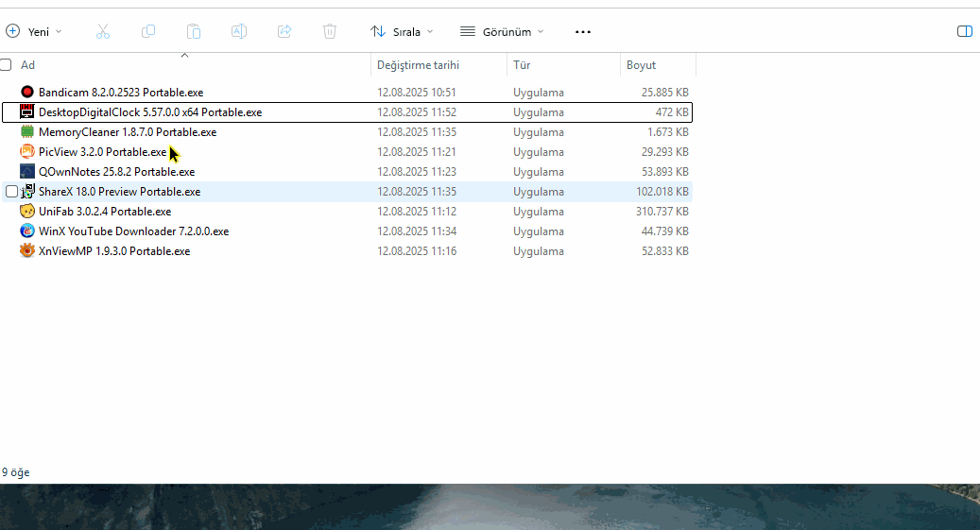Image resolution: width=980 pixels, height=530 pixels.
Task: Open the Yeni (New) dropdown
Action: click(x=34, y=31)
